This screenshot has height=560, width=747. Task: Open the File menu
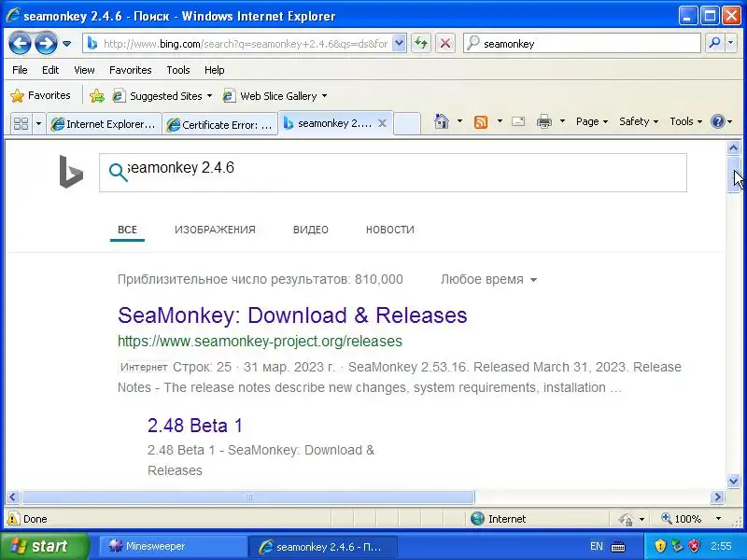coord(20,70)
